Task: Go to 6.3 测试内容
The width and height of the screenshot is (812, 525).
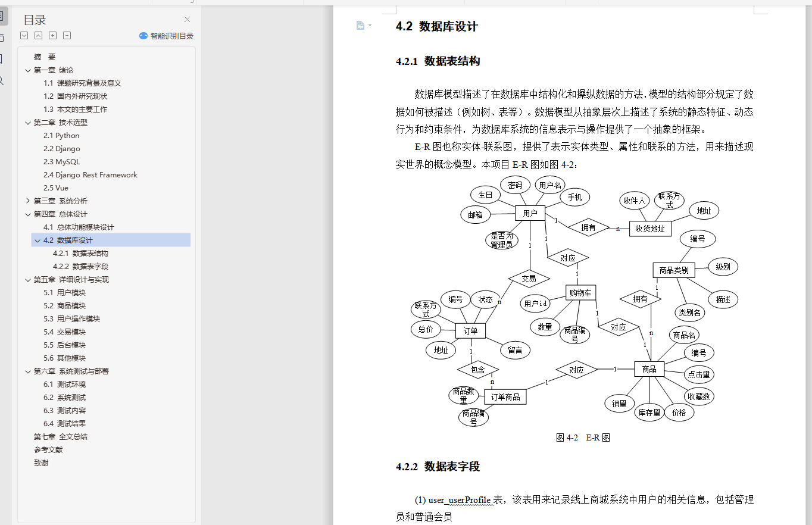Action: pos(64,411)
